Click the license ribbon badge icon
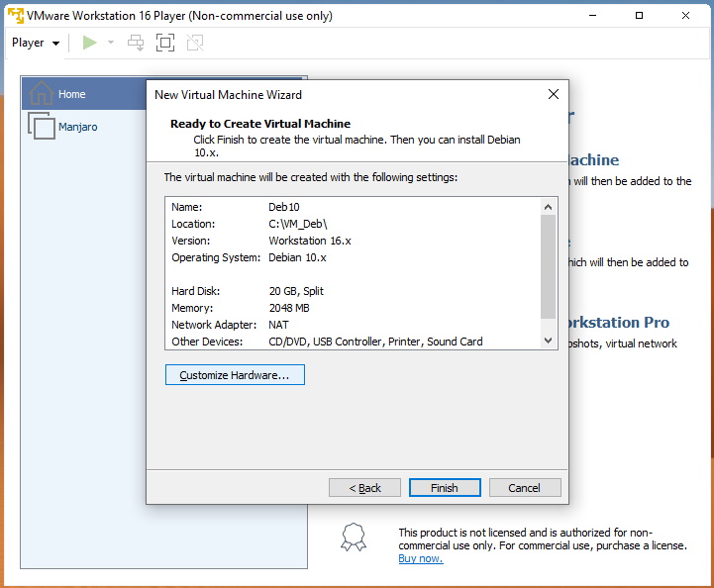 (354, 538)
